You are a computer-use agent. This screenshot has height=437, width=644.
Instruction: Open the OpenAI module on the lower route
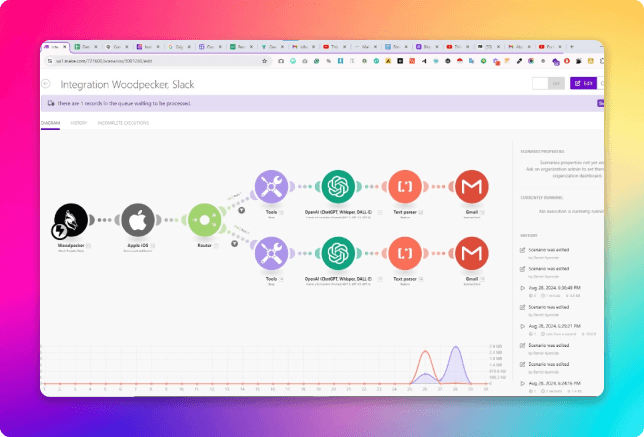(338, 253)
